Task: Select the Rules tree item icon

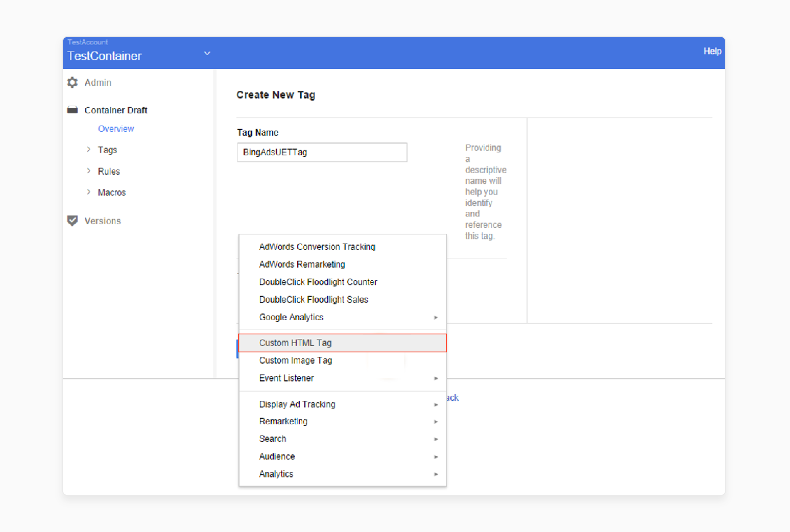Action: (89, 171)
